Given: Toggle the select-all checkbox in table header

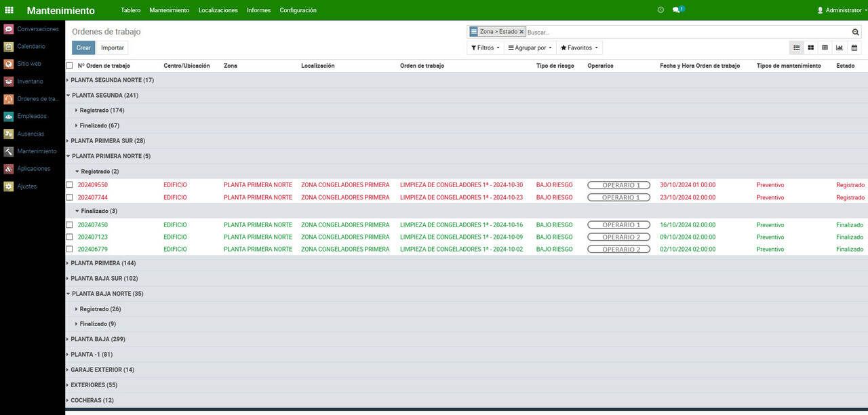Looking at the screenshot, I should click(69, 66).
